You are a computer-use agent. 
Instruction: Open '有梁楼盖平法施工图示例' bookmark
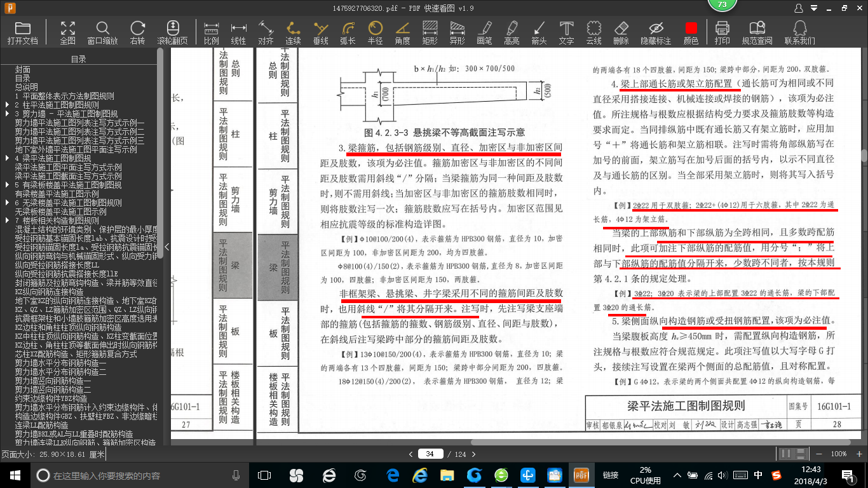(57, 194)
